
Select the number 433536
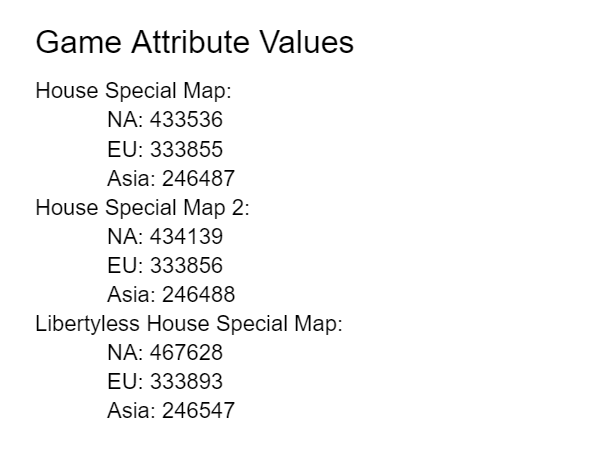click(186, 121)
